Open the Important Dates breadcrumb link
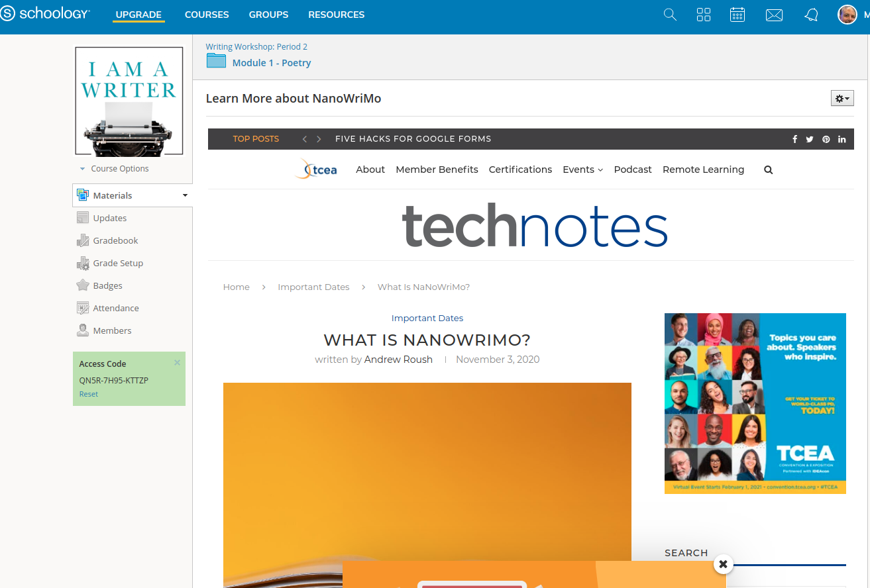The width and height of the screenshot is (870, 588). 313,287
